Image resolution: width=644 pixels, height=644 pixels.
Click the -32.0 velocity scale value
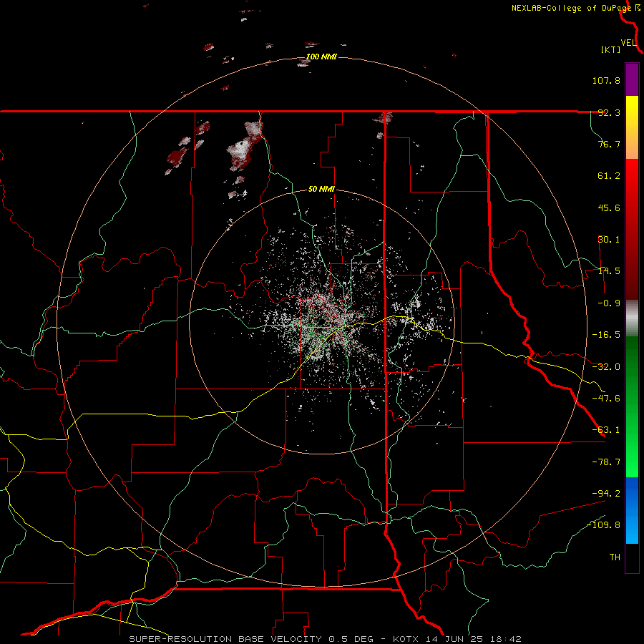pyautogui.click(x=606, y=367)
